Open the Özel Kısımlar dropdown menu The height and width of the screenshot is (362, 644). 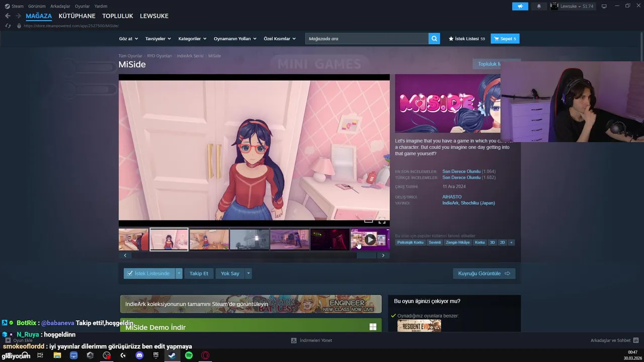[280, 39]
